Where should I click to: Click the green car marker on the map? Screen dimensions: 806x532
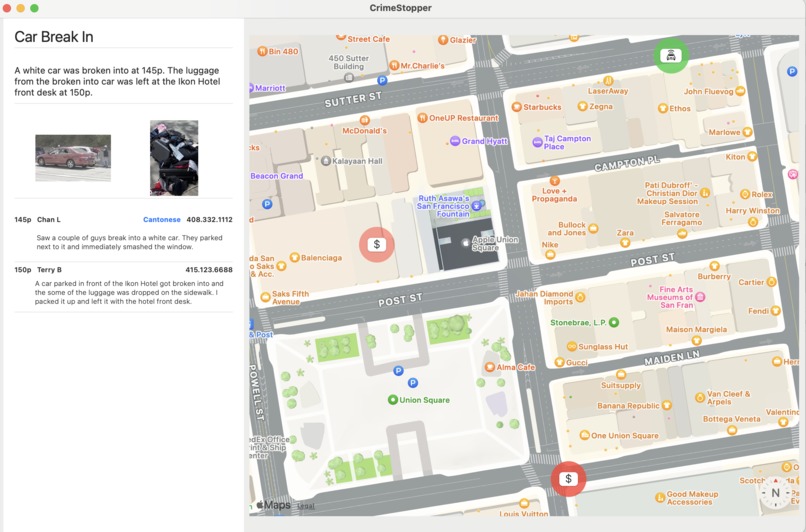[x=670, y=55]
